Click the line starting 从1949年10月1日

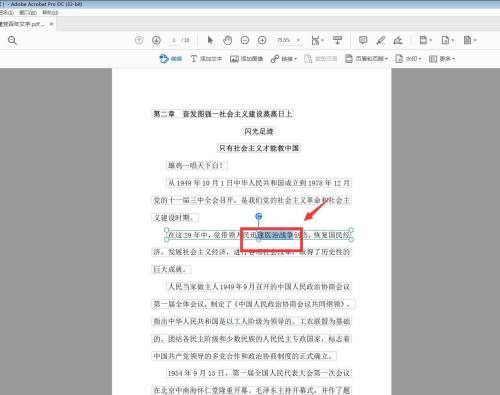[x=259, y=183]
